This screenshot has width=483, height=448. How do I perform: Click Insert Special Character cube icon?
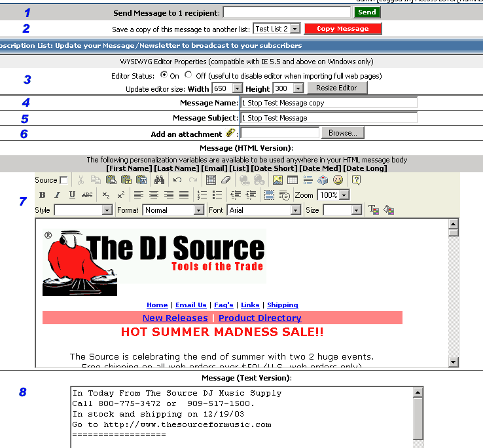(323, 180)
